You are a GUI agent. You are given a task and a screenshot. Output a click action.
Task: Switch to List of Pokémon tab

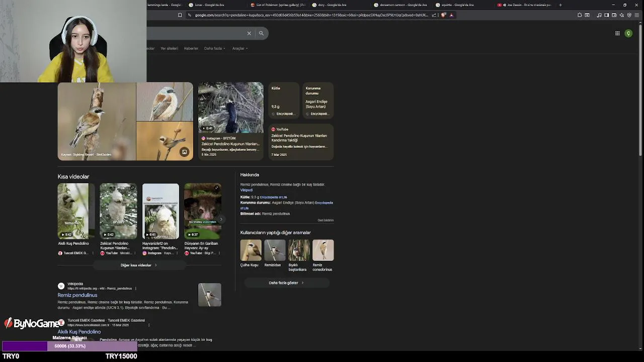coord(278,5)
